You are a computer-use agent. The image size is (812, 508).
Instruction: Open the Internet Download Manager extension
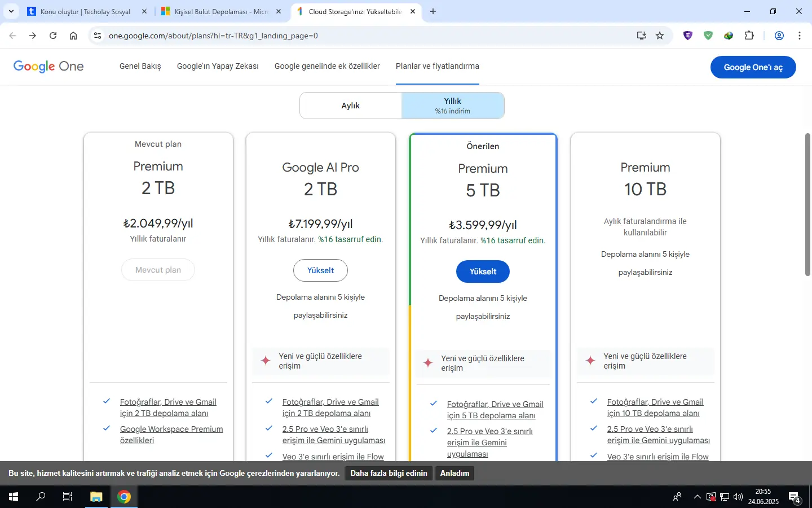(x=729, y=36)
